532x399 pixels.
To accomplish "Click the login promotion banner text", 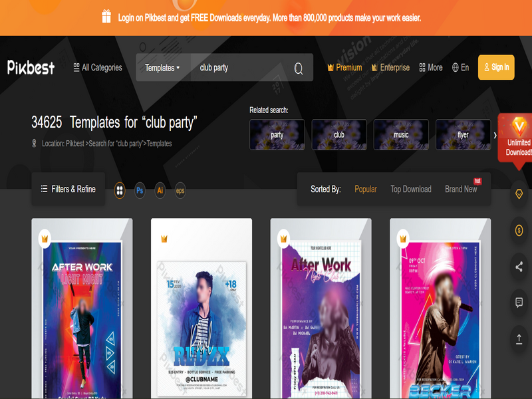I will (x=269, y=18).
